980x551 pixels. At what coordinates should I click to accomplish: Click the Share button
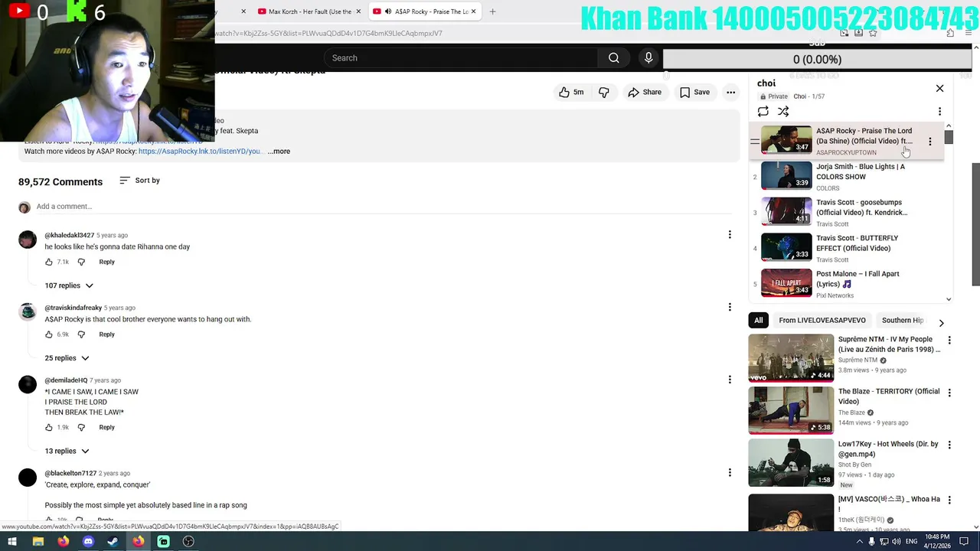click(x=645, y=93)
